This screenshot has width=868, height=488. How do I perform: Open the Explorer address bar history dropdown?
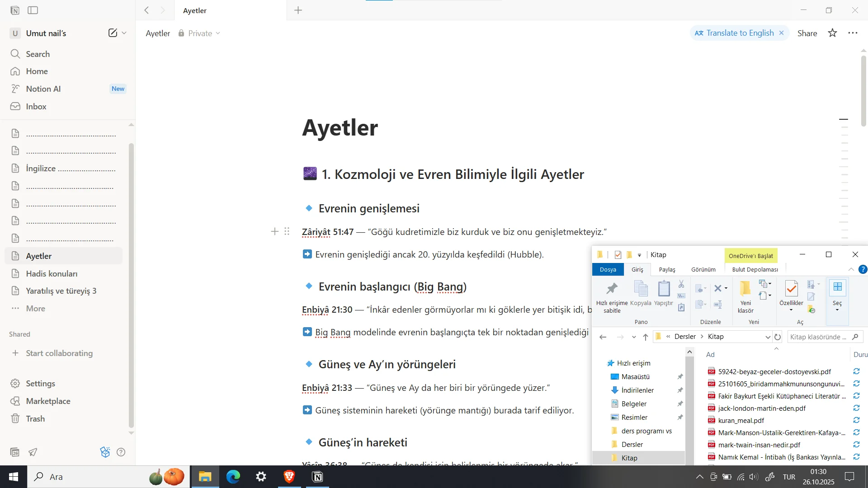[767, 337]
